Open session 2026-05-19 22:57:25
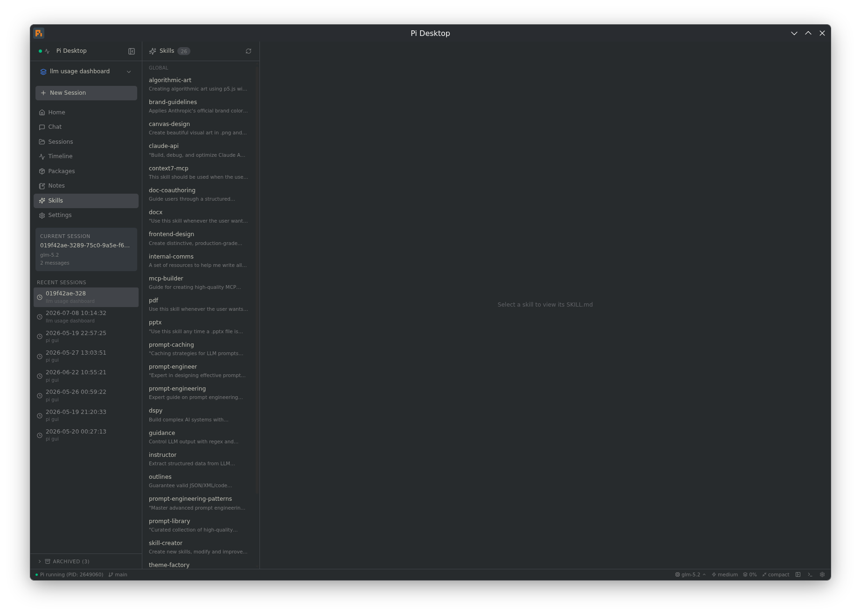The image size is (861, 616). coord(86,336)
